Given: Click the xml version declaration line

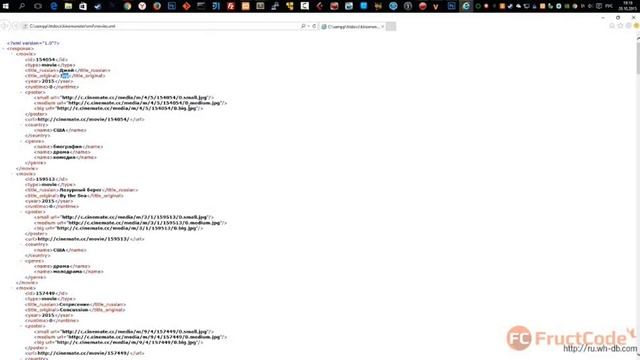Looking at the screenshot, I should tap(33, 43).
